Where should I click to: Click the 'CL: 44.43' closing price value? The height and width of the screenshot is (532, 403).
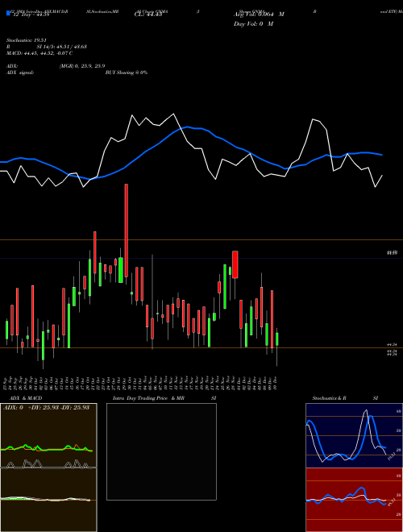pos(148,14)
